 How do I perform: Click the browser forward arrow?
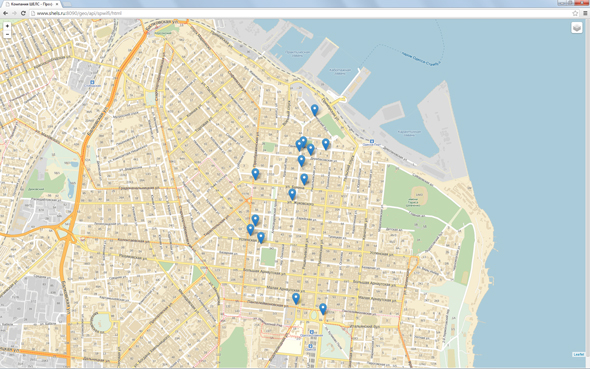coord(14,13)
